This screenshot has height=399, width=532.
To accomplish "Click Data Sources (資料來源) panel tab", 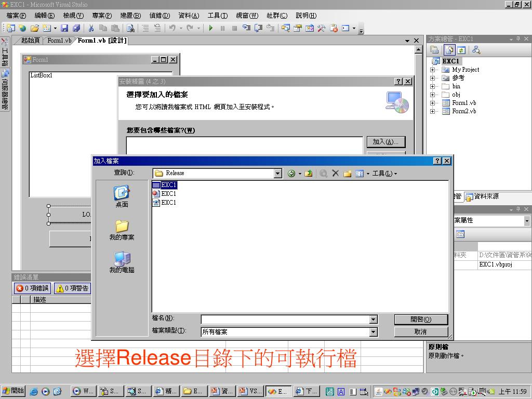I will pyautogui.click(x=483, y=196).
